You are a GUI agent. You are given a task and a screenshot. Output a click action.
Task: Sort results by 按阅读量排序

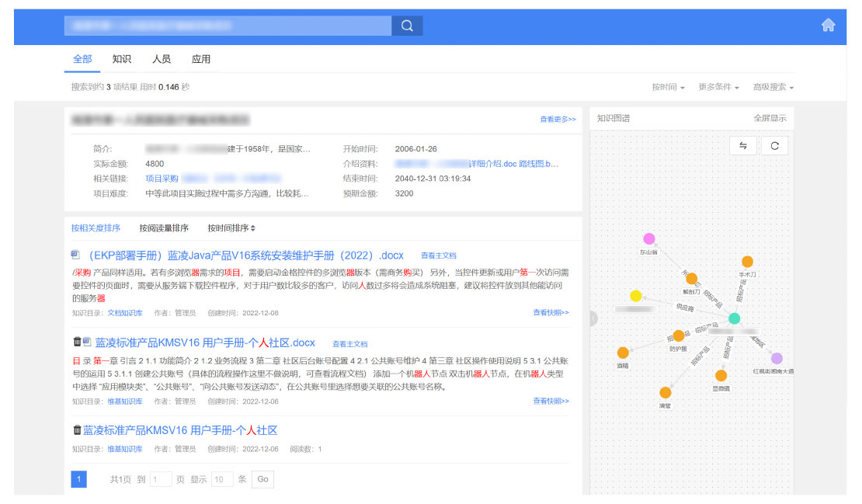pos(164,228)
